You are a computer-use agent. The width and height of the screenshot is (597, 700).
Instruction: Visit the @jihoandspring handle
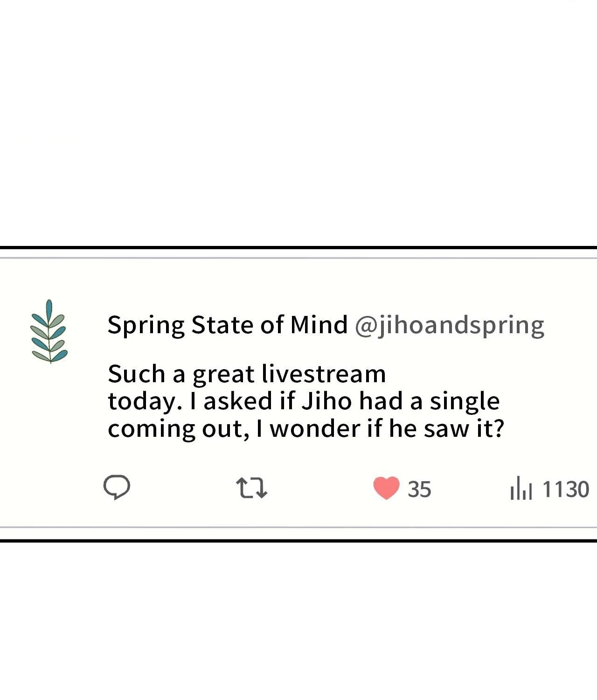point(449,325)
